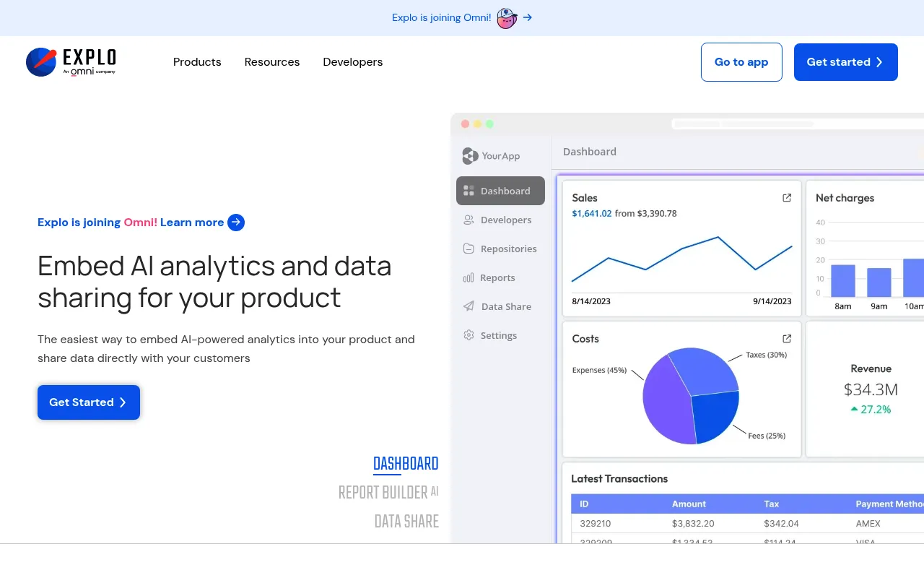The height and width of the screenshot is (578, 924).
Task: Open the Developers menu in the navbar
Action: (353, 62)
